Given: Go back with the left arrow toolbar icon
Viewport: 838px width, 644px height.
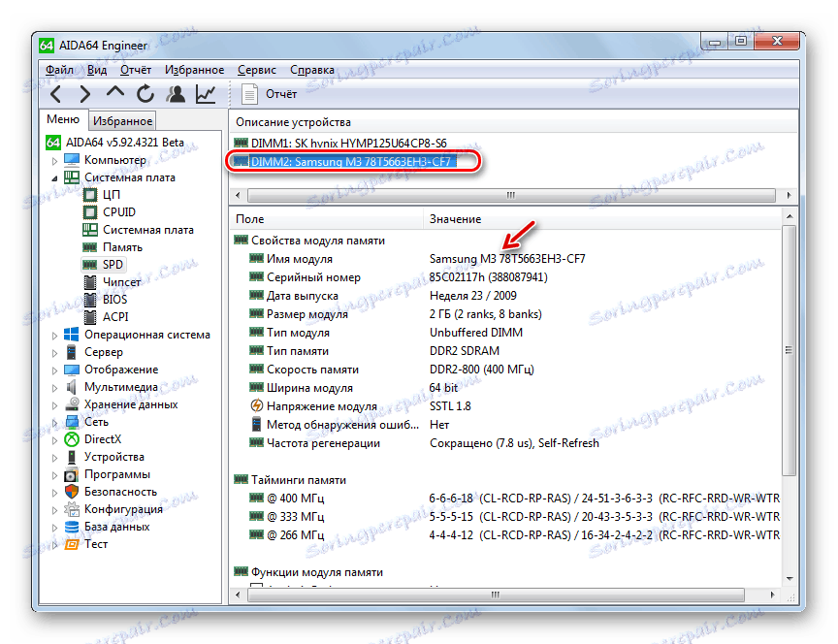Looking at the screenshot, I should [x=56, y=94].
